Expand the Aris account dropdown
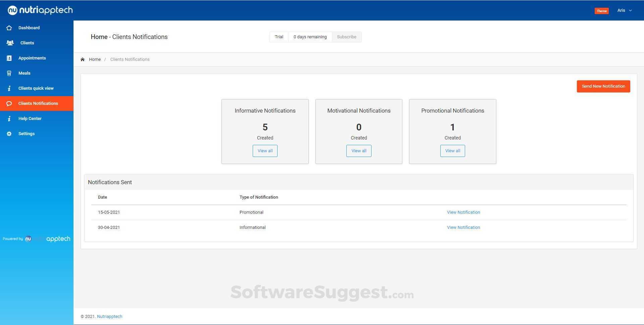The height and width of the screenshot is (325, 644). tap(624, 10)
